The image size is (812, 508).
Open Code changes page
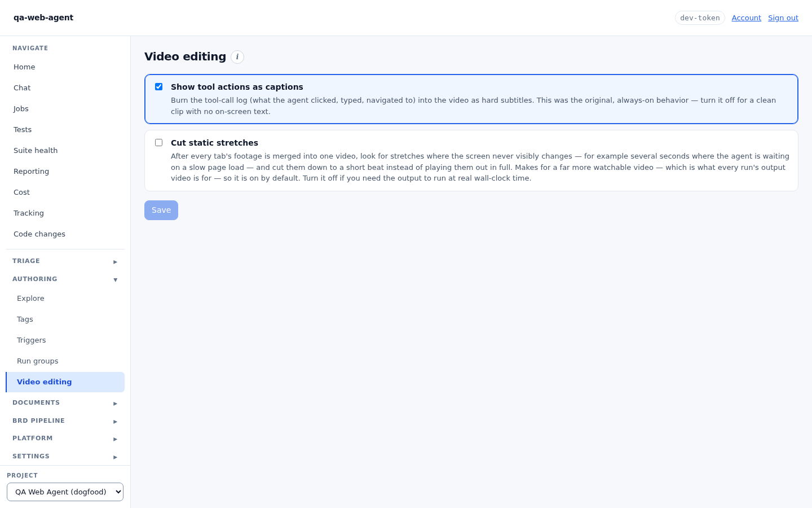pos(65,234)
